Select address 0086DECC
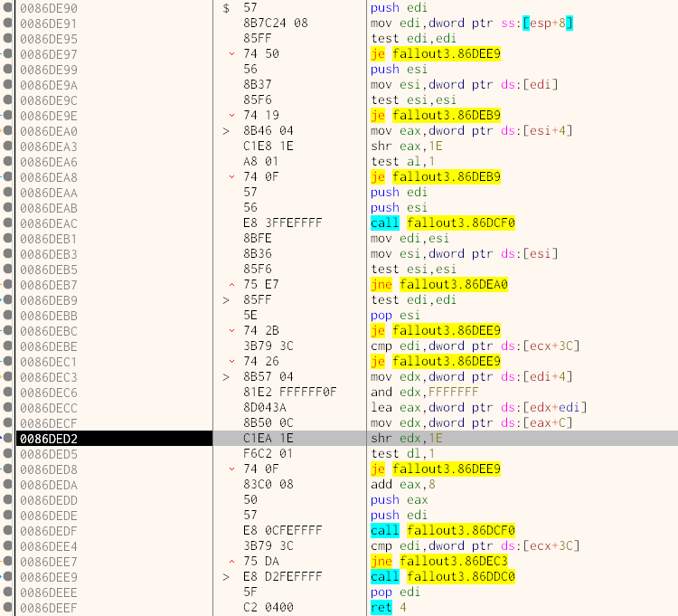The image size is (678, 616). pos(49,408)
